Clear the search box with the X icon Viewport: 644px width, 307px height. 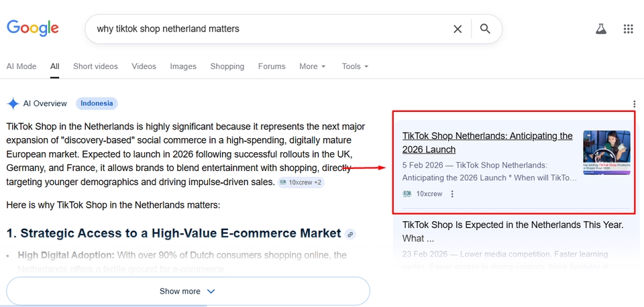(458, 29)
